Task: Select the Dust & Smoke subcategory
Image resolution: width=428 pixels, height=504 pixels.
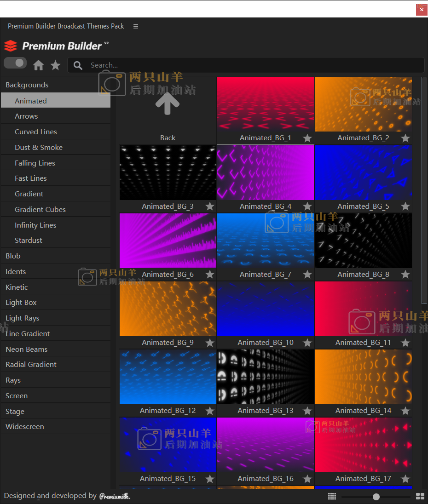Action: coord(39,148)
